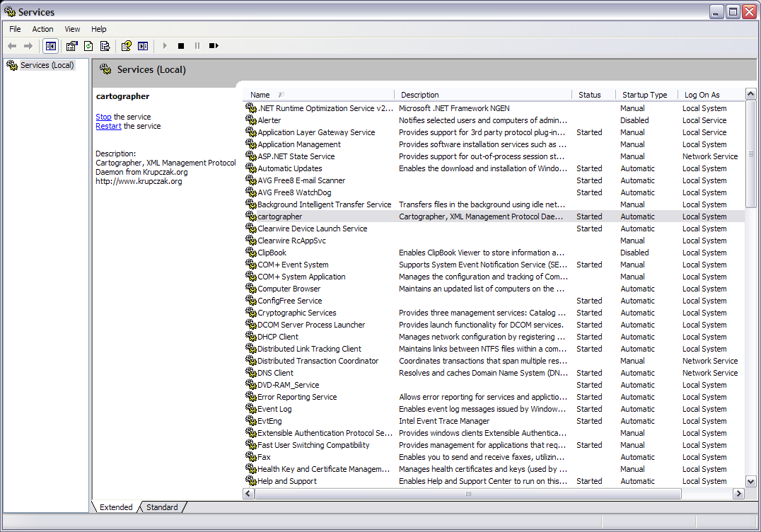The width and height of the screenshot is (761, 532).
Task: Click the Show/Hide Console Tree toolbar icon
Action: [x=50, y=46]
